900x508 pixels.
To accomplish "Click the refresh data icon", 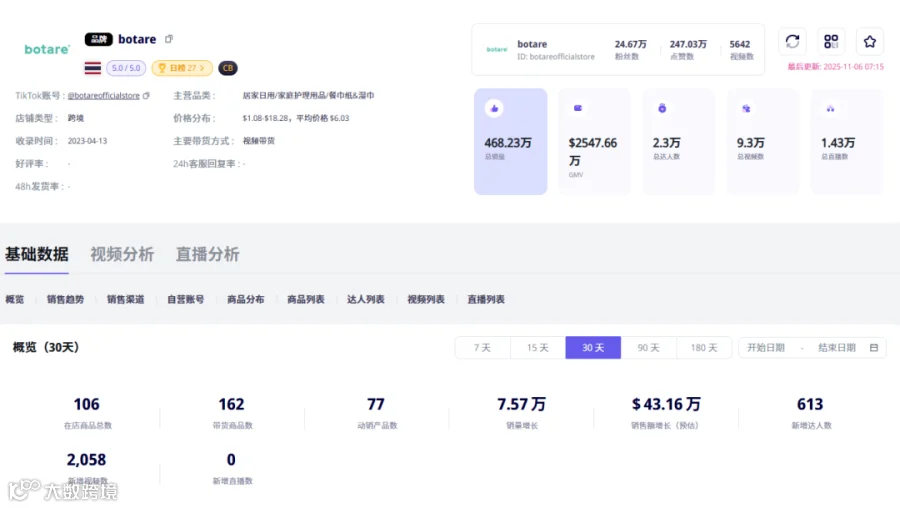I will [x=792, y=41].
